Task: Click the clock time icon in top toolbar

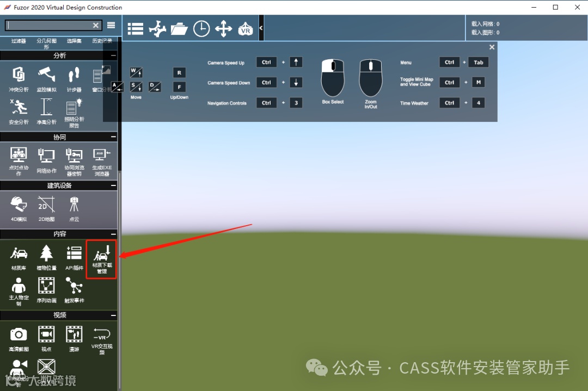Action: pyautogui.click(x=201, y=28)
